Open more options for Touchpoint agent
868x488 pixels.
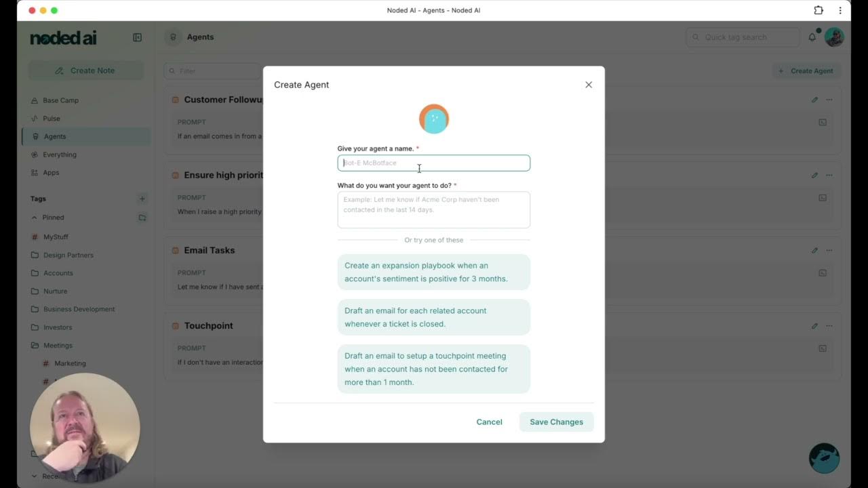pos(829,326)
